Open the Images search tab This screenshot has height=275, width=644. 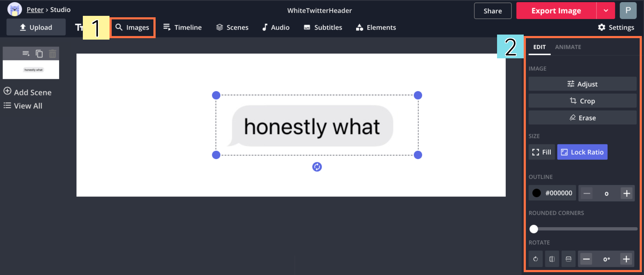133,27
